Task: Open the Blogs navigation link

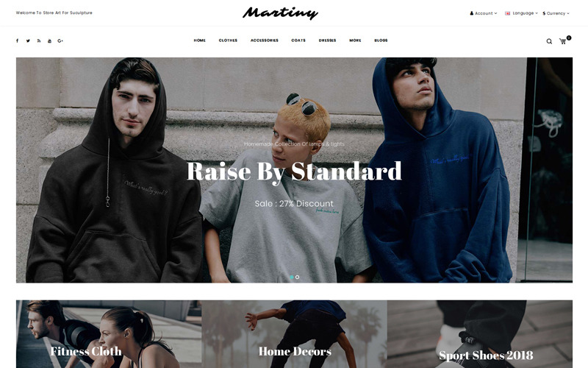Action: click(381, 40)
